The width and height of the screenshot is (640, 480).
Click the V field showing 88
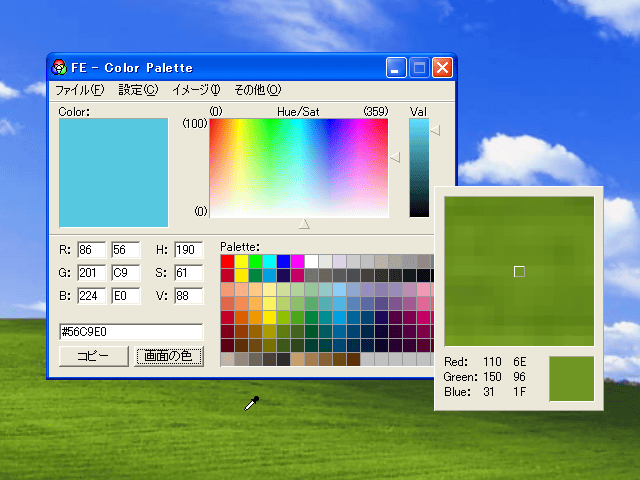tap(189, 296)
